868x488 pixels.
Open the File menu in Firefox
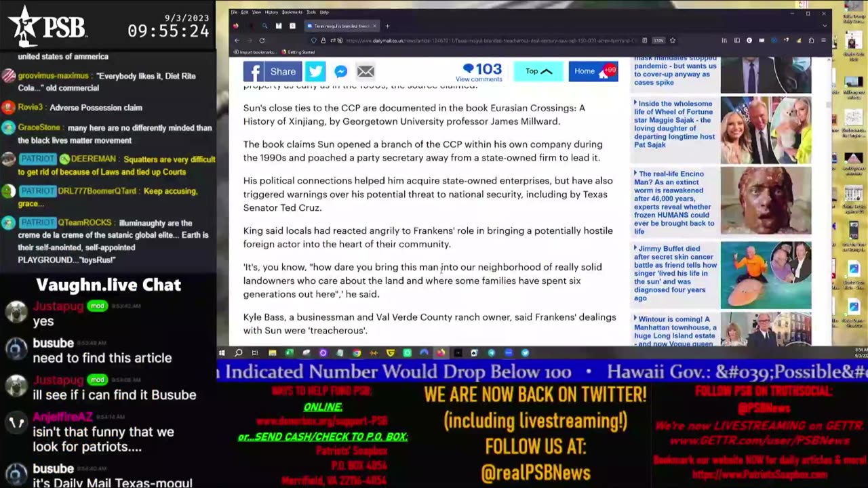tap(234, 12)
